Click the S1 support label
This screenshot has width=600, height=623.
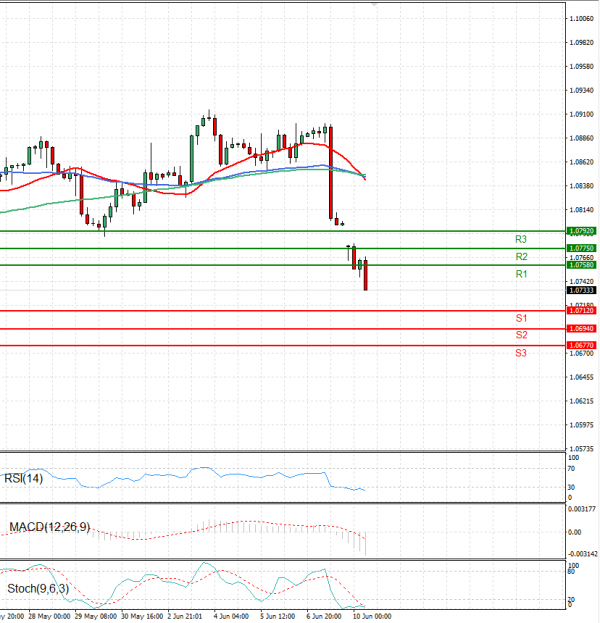click(x=521, y=318)
